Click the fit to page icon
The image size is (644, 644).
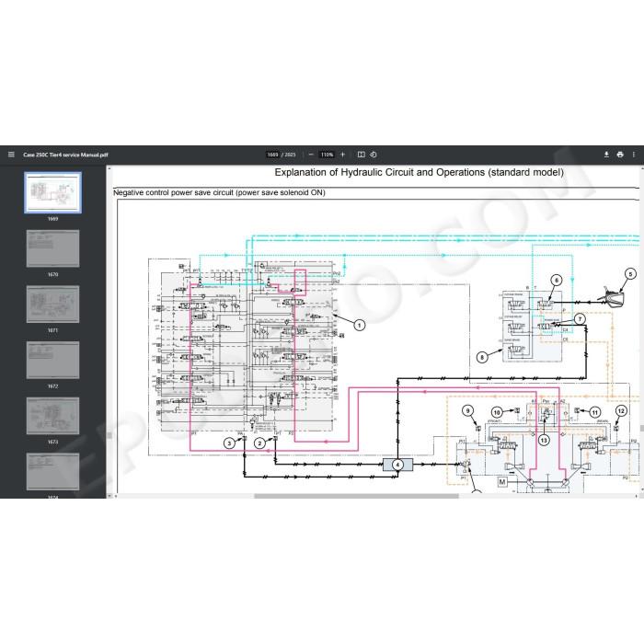(361, 155)
